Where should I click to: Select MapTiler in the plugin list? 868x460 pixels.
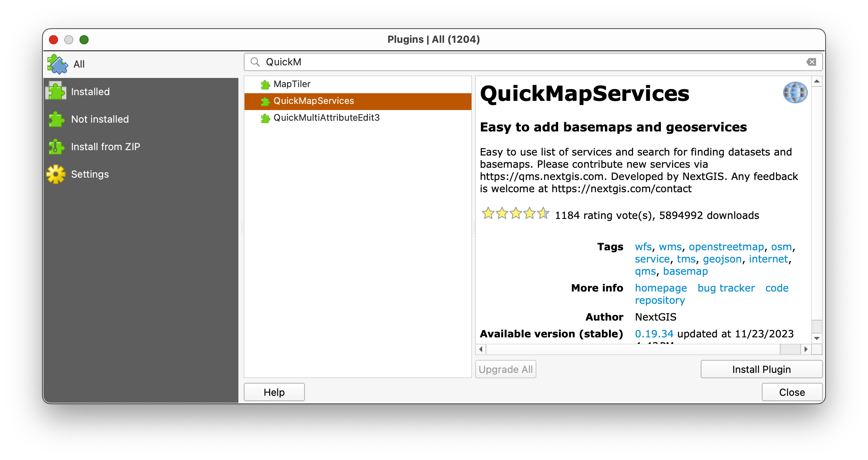[358, 84]
